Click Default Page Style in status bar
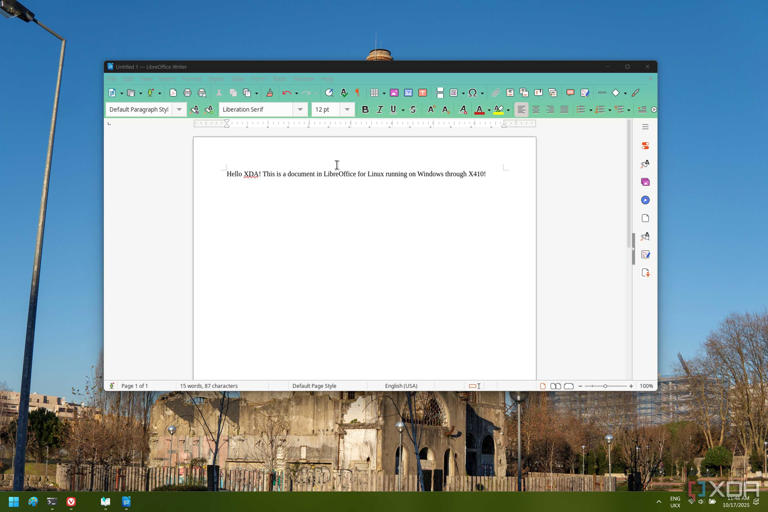The image size is (768, 512). tap(314, 386)
